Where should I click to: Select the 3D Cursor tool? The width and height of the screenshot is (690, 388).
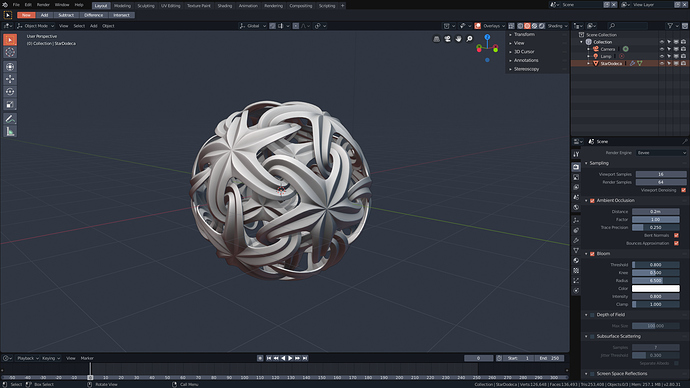click(x=10, y=52)
